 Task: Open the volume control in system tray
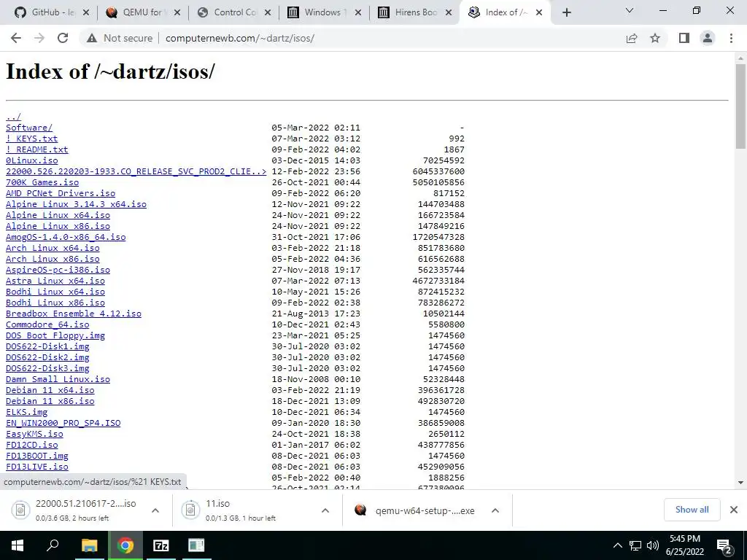tap(653, 545)
